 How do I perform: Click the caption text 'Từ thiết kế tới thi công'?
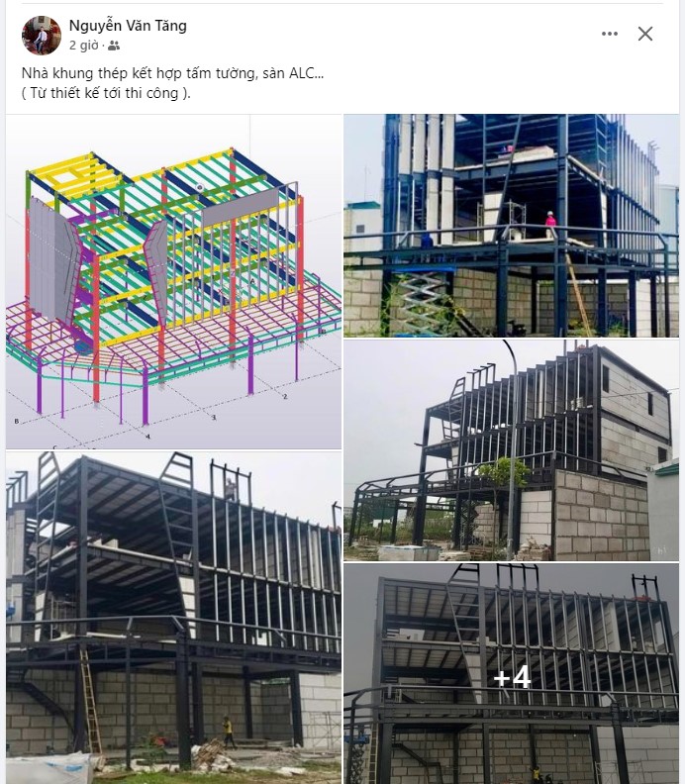[105, 93]
